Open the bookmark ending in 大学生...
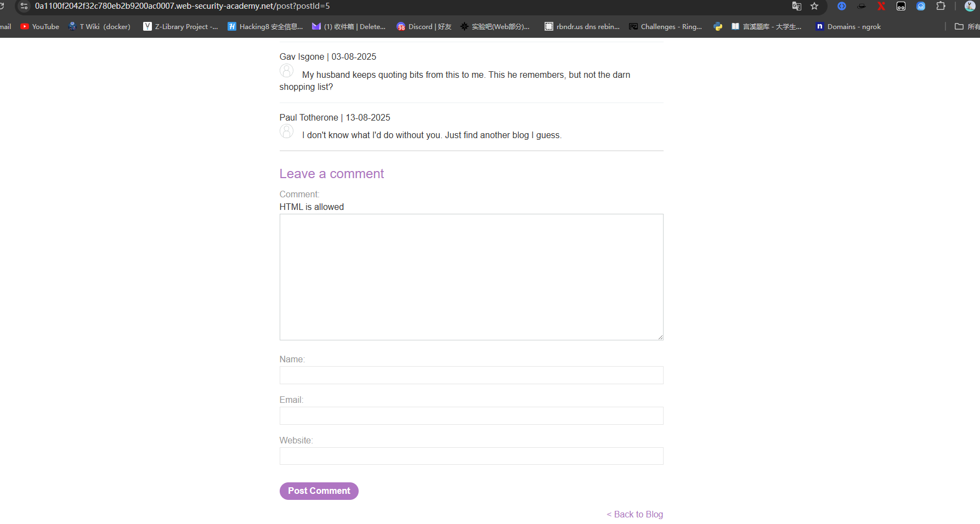This screenshot has width=980, height=524. (766, 26)
